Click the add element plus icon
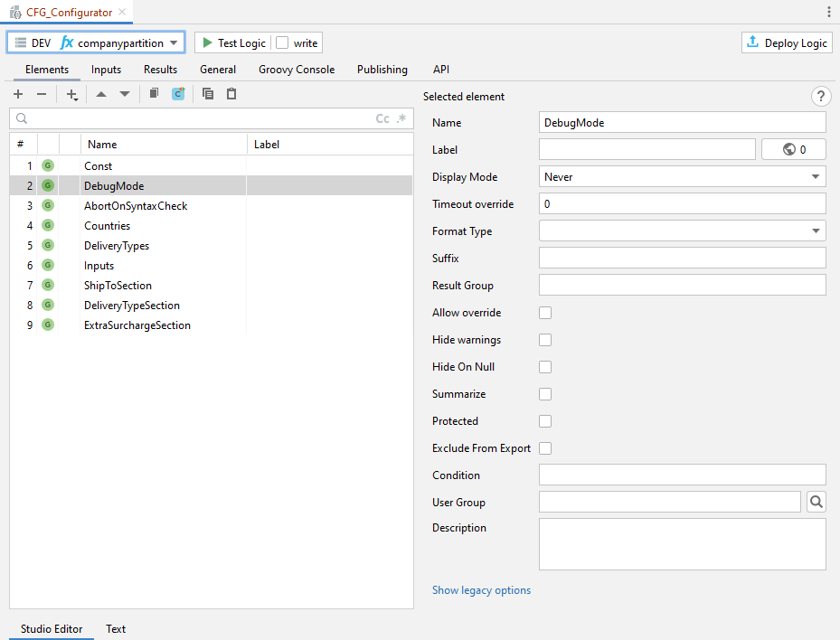The height and width of the screenshot is (640, 840). pos(18,94)
